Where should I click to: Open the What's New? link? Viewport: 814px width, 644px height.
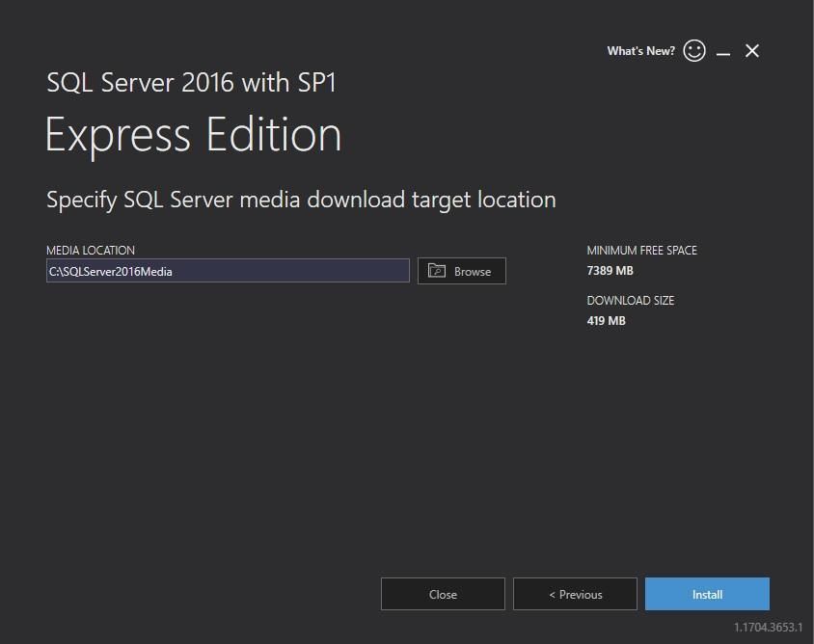click(640, 51)
